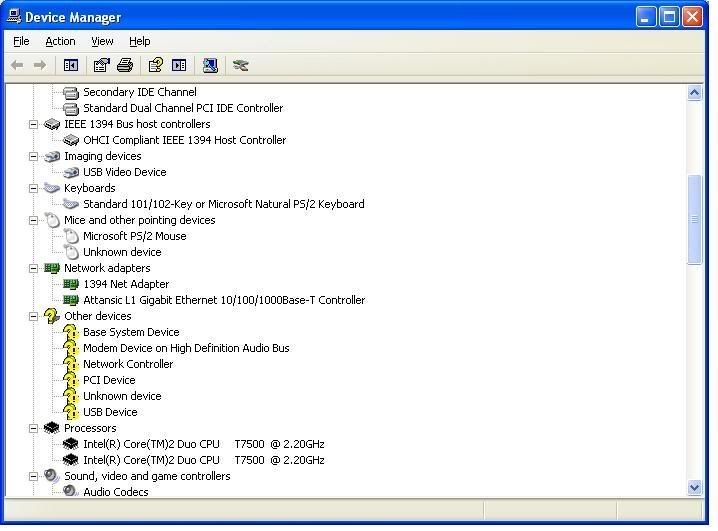718x531 pixels.
Task: Toggle the console tree toolbar icon
Action: [71, 65]
